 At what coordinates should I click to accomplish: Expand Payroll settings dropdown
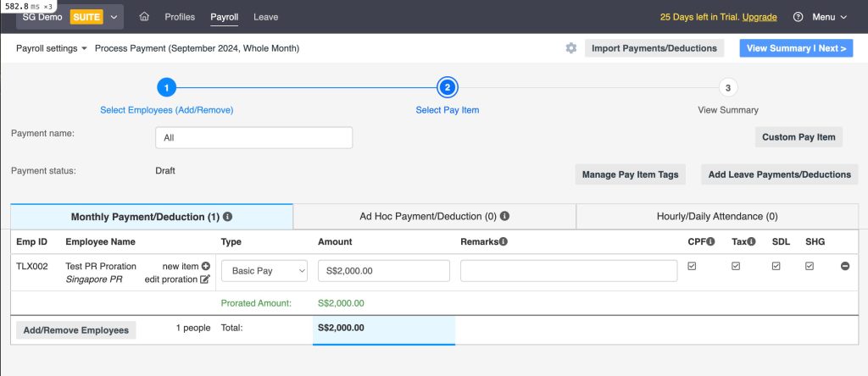tap(52, 48)
